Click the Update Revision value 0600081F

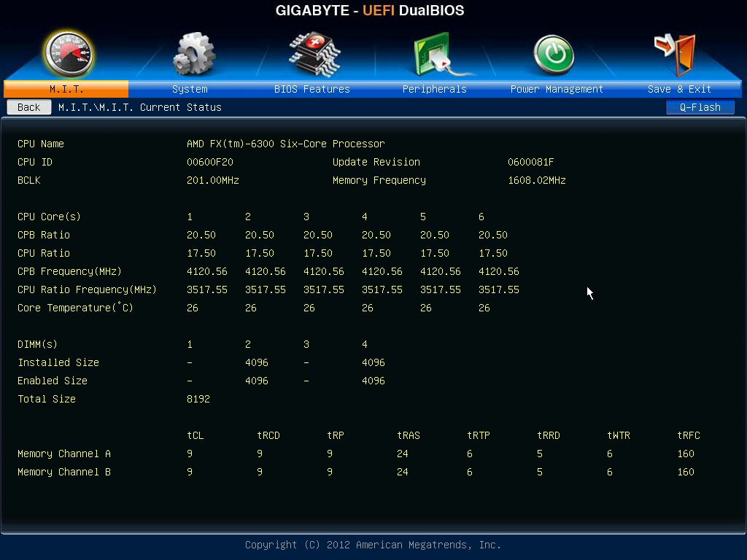[531, 162]
